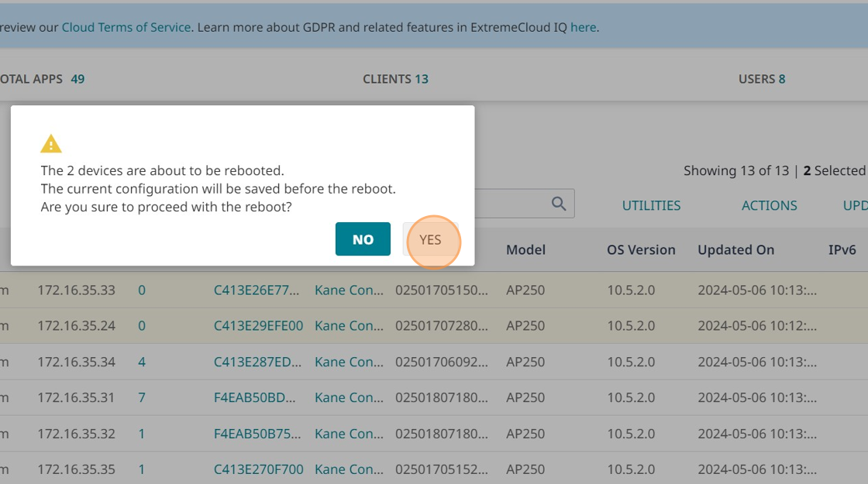Screen dimensions: 868x484
Task: Click 'The 2 devices are about to be rebooted' text
Action: (162, 170)
